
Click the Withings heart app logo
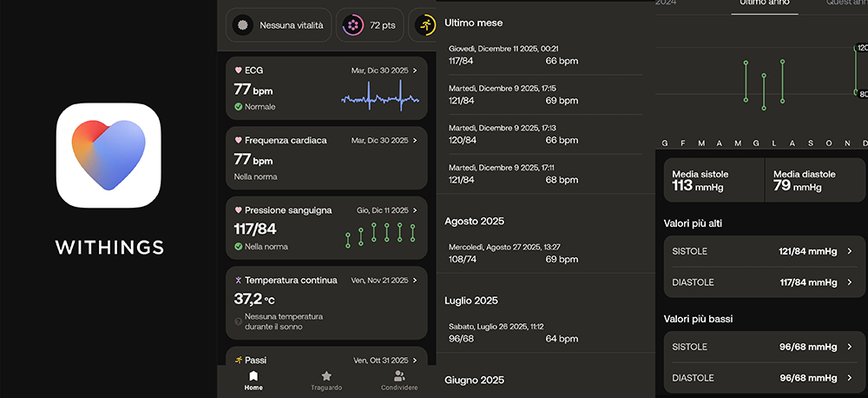[x=108, y=155]
